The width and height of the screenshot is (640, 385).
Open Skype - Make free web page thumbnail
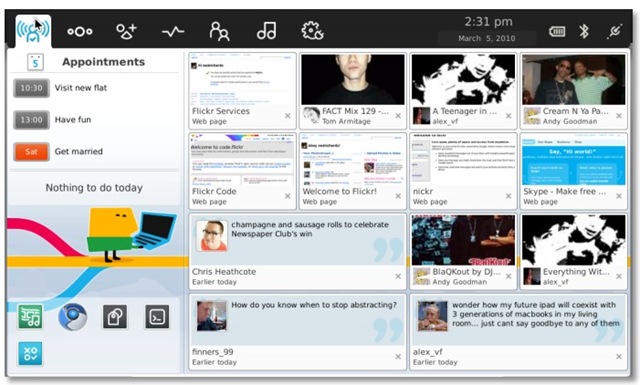tap(573, 171)
